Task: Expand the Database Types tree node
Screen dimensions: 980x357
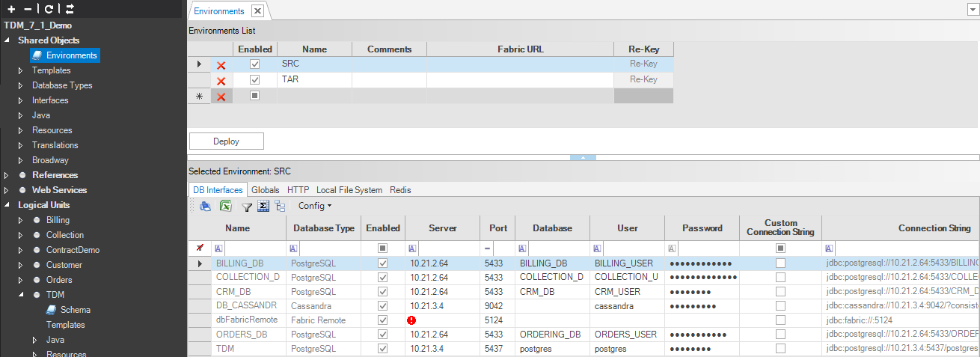Action: coord(21,85)
